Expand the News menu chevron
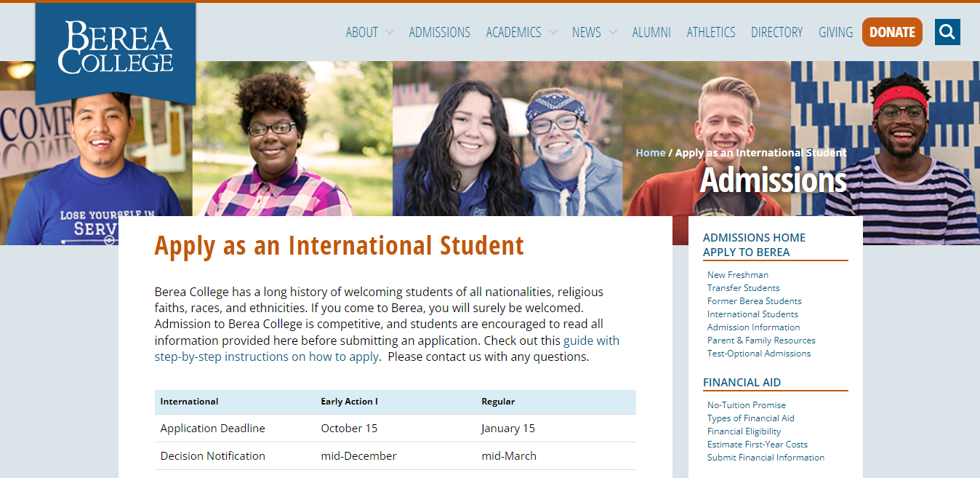980x478 pixels. coord(613,33)
